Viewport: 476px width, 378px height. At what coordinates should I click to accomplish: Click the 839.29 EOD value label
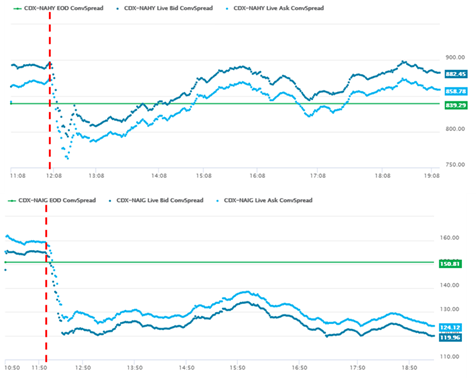[456, 105]
